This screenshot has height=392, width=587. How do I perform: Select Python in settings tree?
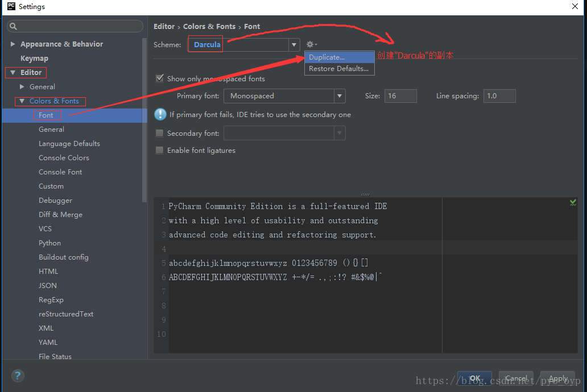pos(49,243)
